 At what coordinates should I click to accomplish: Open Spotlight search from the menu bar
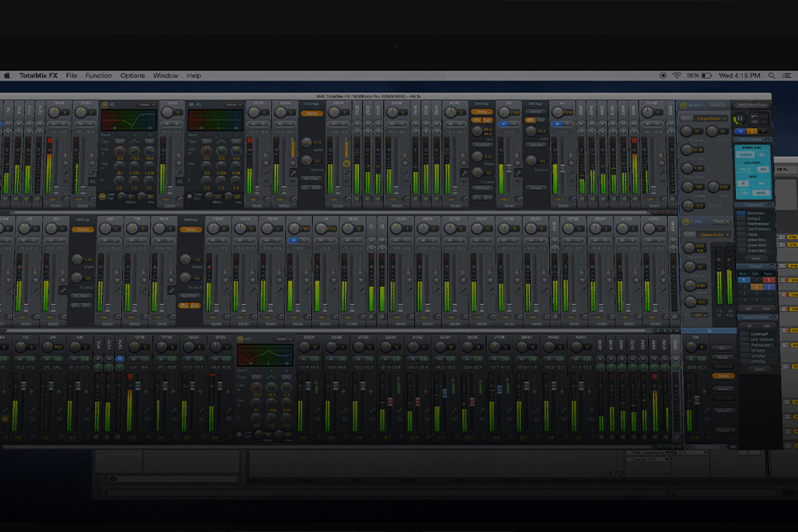click(771, 75)
